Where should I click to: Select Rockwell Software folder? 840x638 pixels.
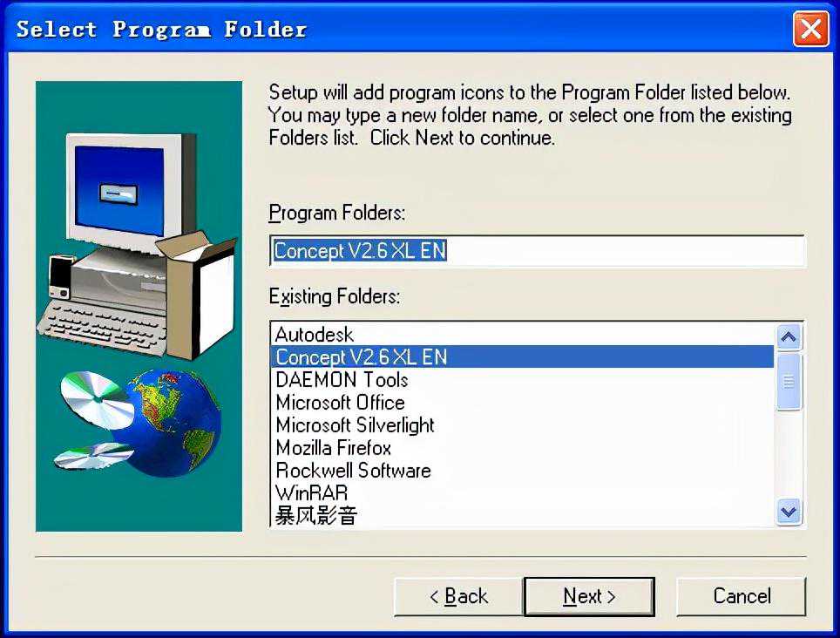click(522, 471)
